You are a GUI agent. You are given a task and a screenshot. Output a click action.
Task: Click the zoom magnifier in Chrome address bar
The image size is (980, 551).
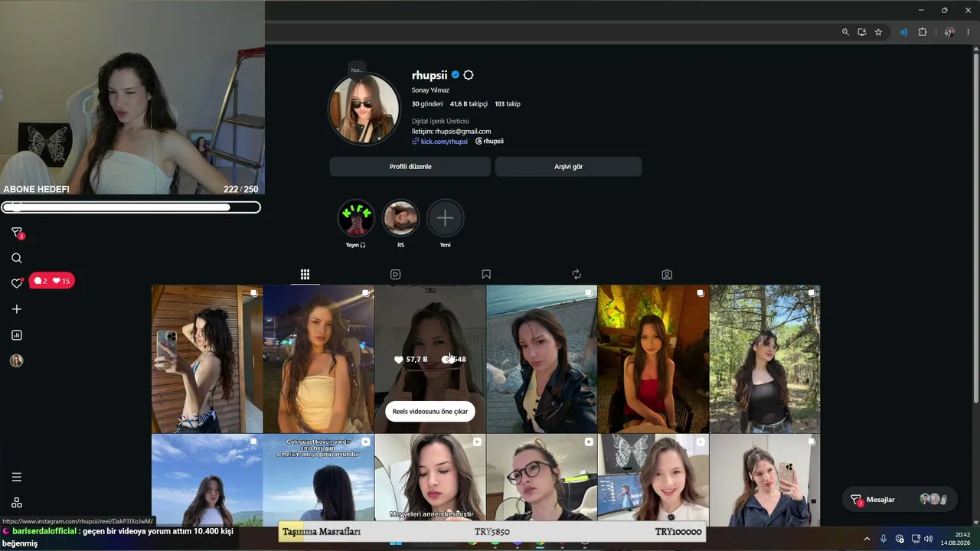coord(845,32)
